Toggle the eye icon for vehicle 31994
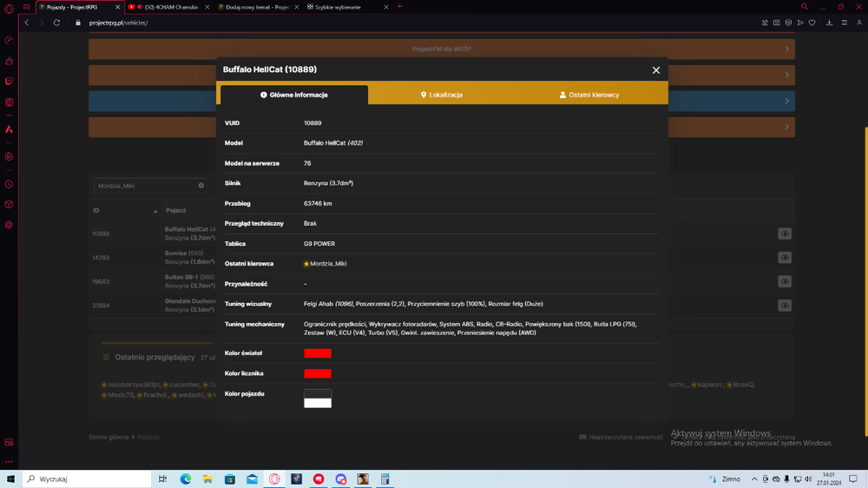This screenshot has width=868, height=488. coord(785,305)
